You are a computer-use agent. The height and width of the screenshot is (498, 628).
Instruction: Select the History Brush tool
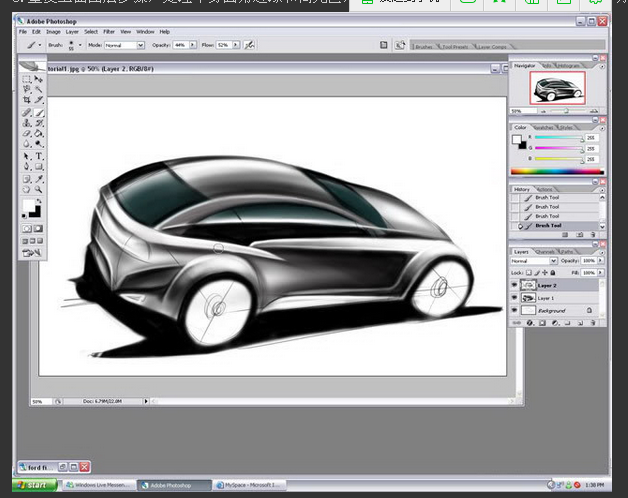click(x=38, y=123)
